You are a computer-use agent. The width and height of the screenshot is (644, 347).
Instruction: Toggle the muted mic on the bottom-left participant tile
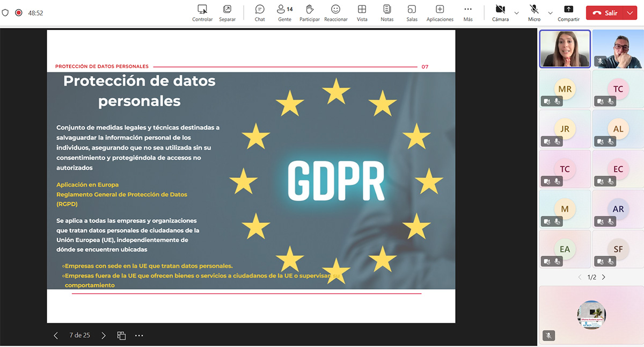[548, 336]
